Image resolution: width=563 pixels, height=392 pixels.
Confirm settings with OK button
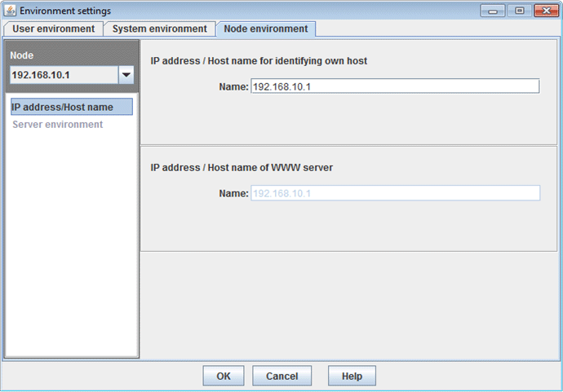pos(224,376)
